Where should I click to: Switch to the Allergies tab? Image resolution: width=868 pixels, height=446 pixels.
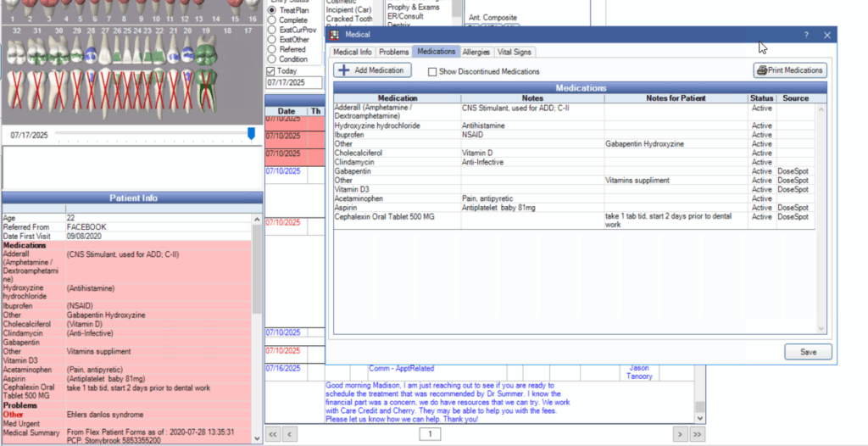[476, 52]
